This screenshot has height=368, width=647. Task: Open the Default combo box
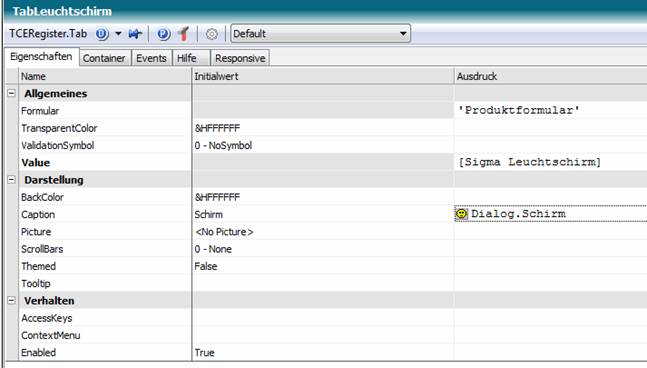(321, 33)
